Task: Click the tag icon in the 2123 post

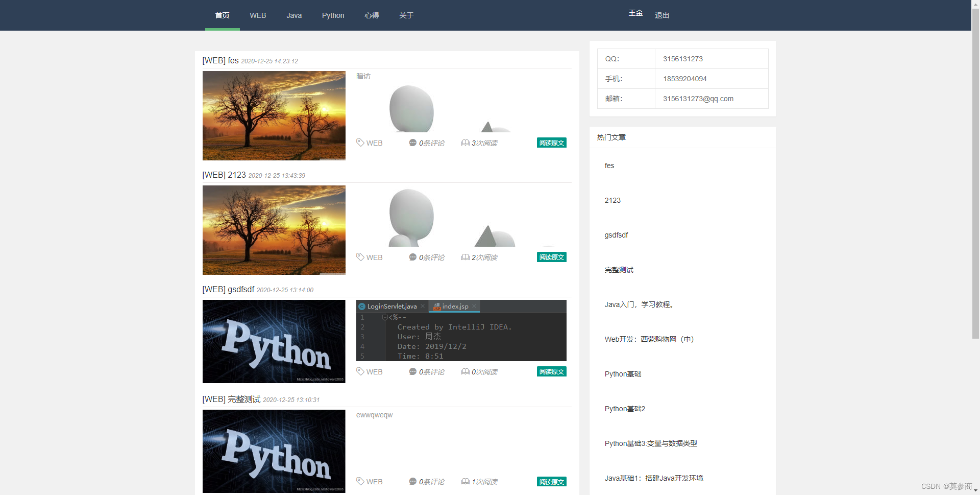Action: pyautogui.click(x=360, y=257)
